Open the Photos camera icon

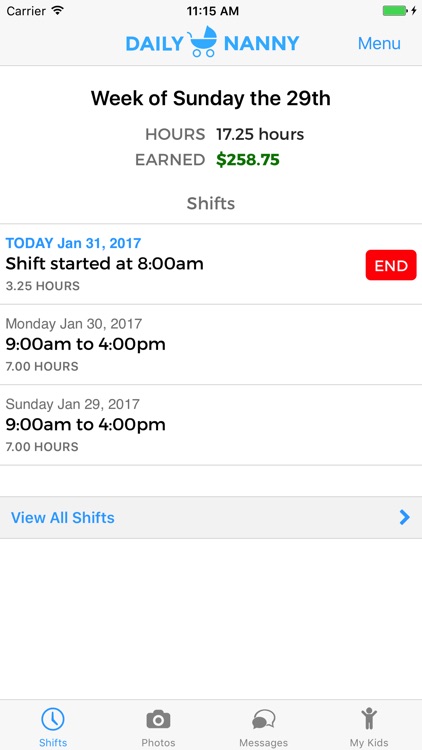158,719
